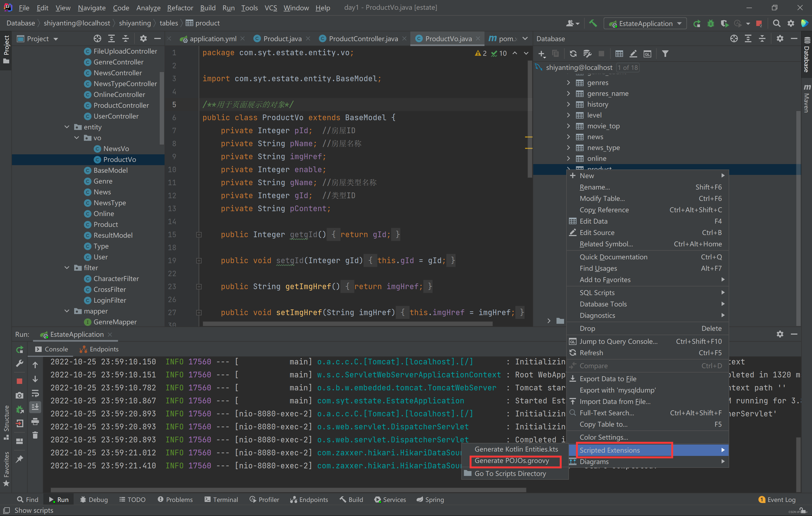
Task: Collapse all icon in Project panel header
Action: pyautogui.click(x=125, y=39)
